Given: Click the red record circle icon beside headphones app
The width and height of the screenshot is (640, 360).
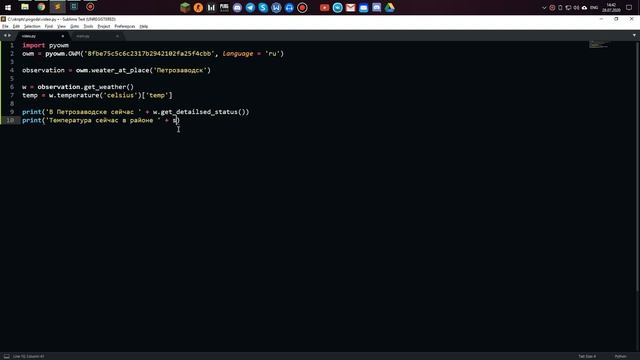Looking at the screenshot, I should click(x=302, y=7).
